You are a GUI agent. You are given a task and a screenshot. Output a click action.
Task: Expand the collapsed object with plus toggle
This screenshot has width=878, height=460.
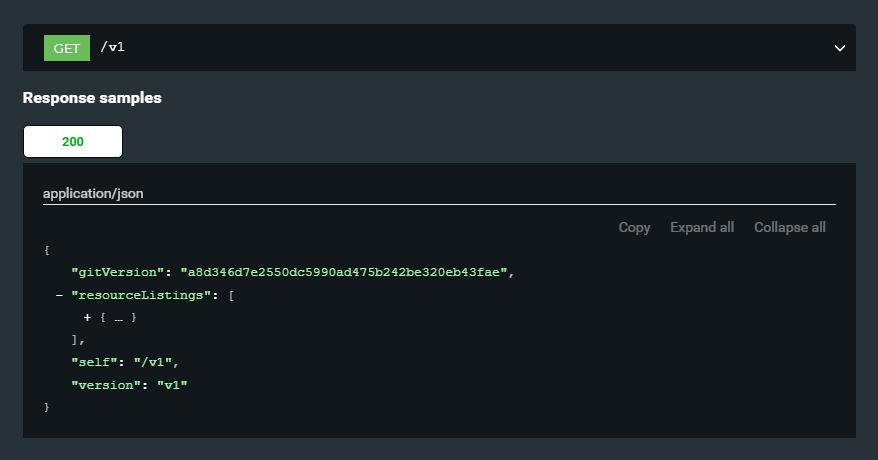87,317
